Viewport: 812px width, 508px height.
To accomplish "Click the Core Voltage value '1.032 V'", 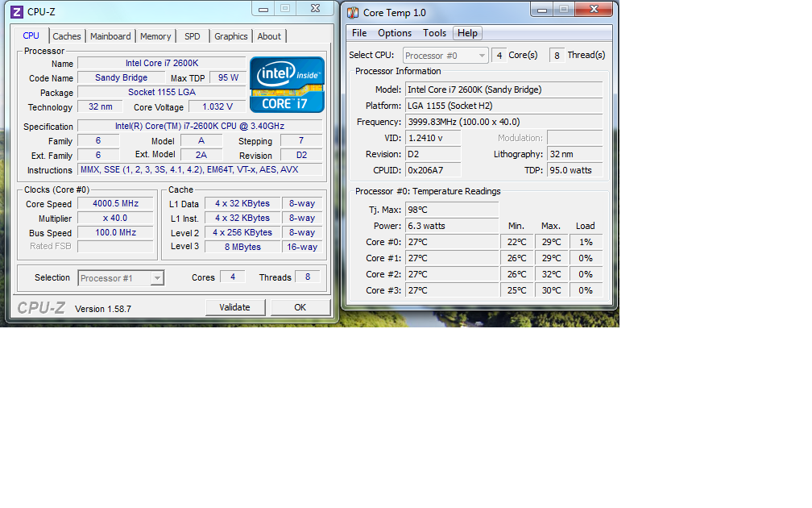I will point(217,106).
